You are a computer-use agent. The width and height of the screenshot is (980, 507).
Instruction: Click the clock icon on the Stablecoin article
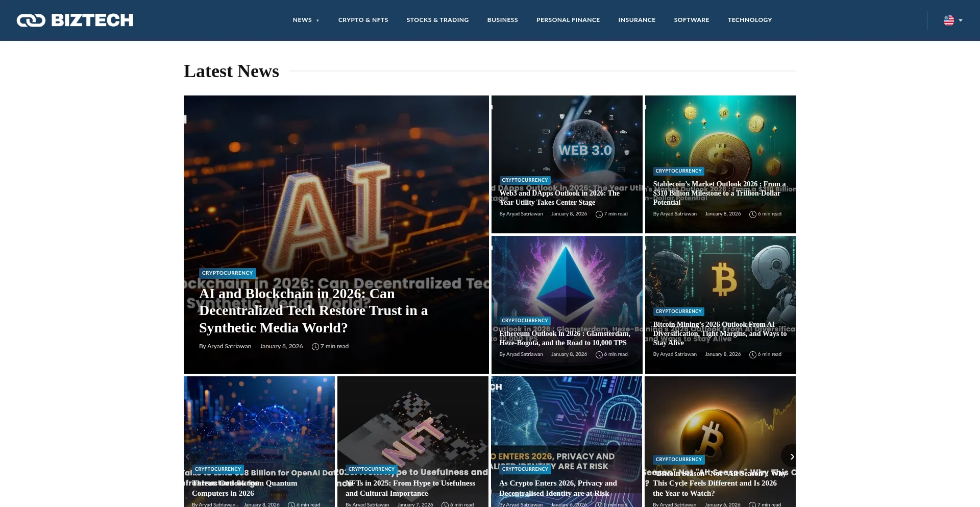click(753, 214)
